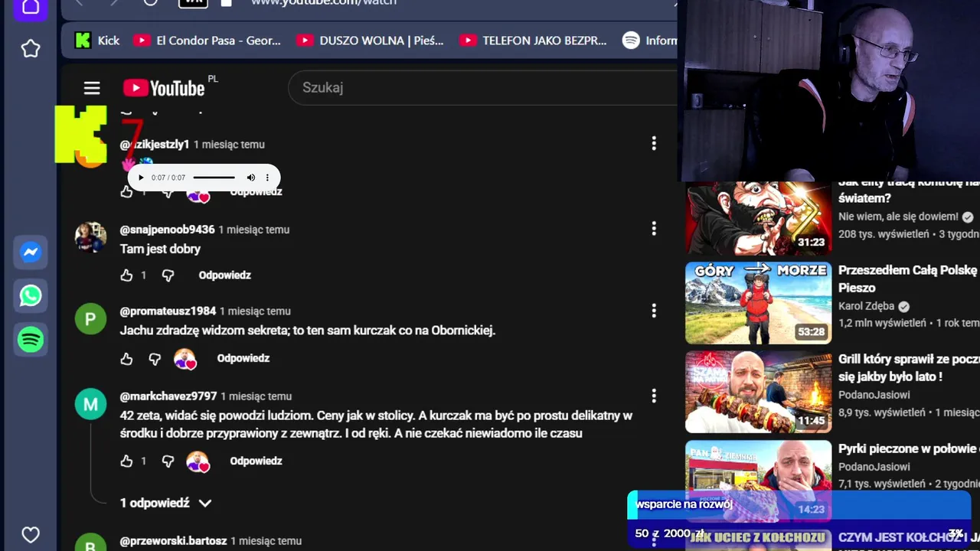Go to YouTube home via the logo

164,88
